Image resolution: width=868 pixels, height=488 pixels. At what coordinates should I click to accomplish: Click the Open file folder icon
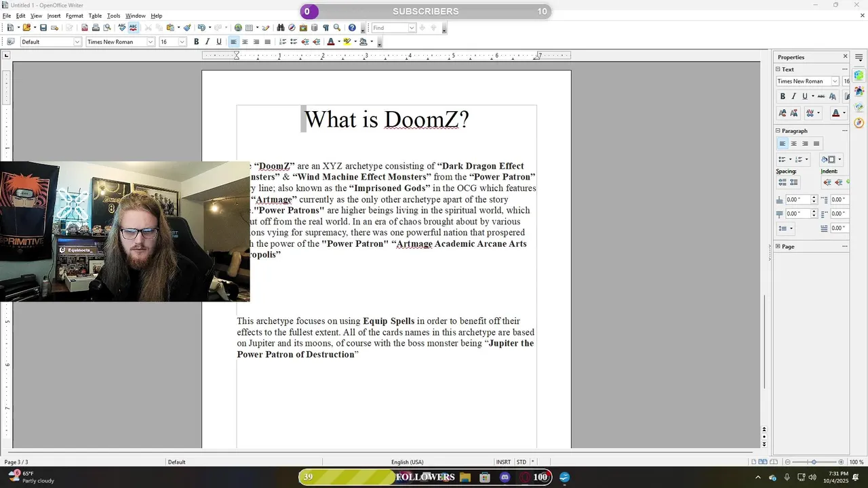[26, 28]
